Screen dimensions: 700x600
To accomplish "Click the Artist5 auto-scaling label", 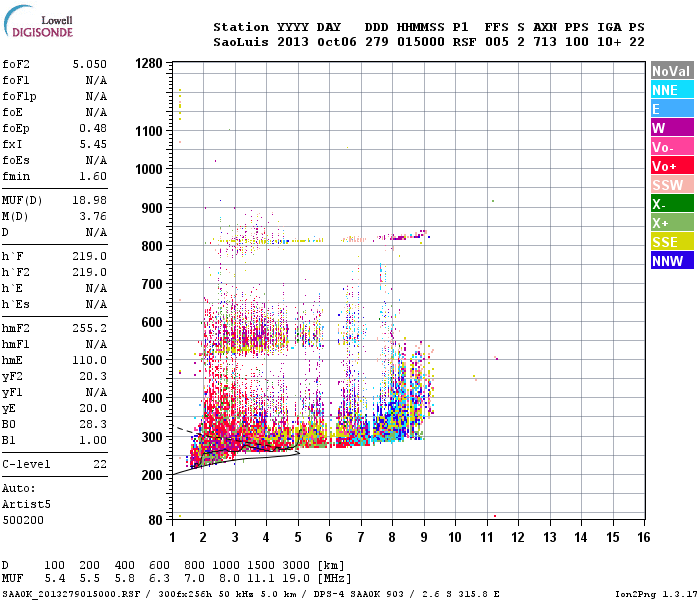I will pyautogui.click(x=26, y=504).
